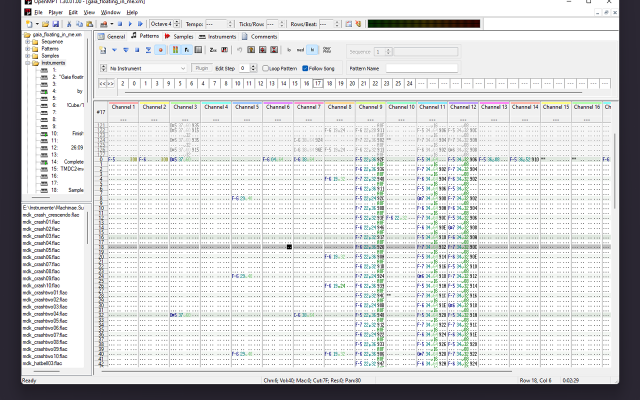The width and height of the screenshot is (640, 400).
Task: Select low detail 'lo' view
Action: 289,50
